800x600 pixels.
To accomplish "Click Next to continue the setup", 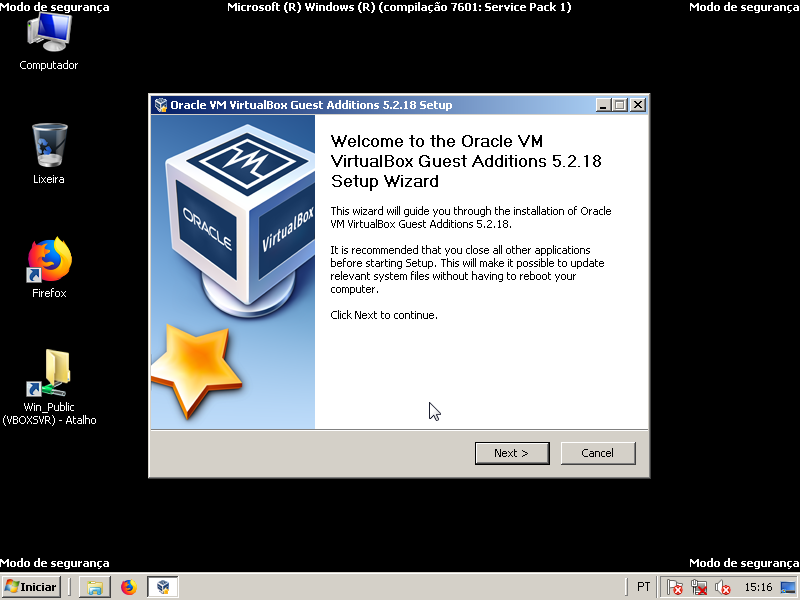I will pos(512,453).
